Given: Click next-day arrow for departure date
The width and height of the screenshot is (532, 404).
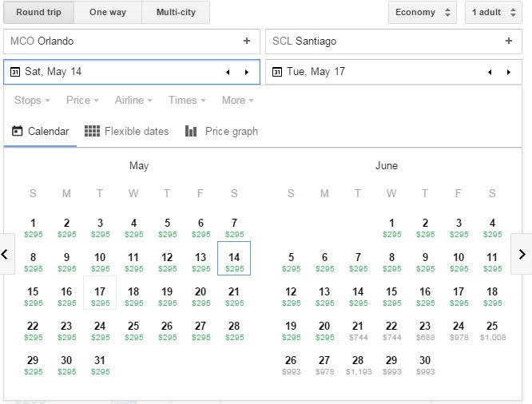Looking at the screenshot, I should pos(247,72).
